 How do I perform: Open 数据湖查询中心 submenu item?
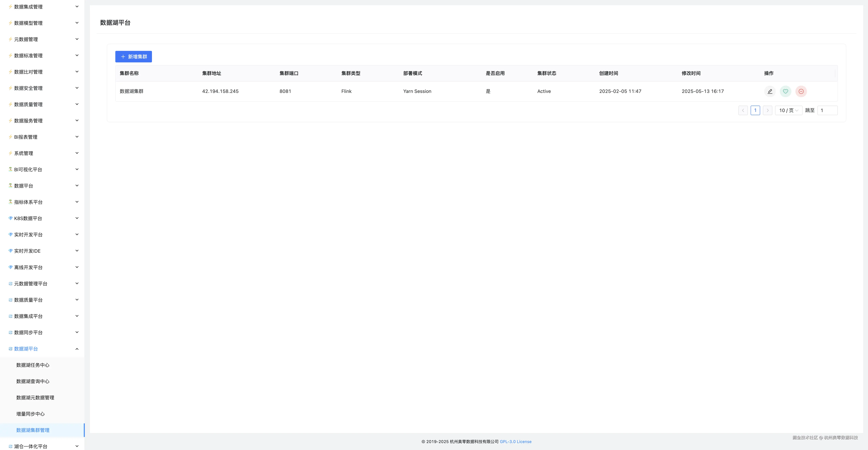tap(33, 381)
